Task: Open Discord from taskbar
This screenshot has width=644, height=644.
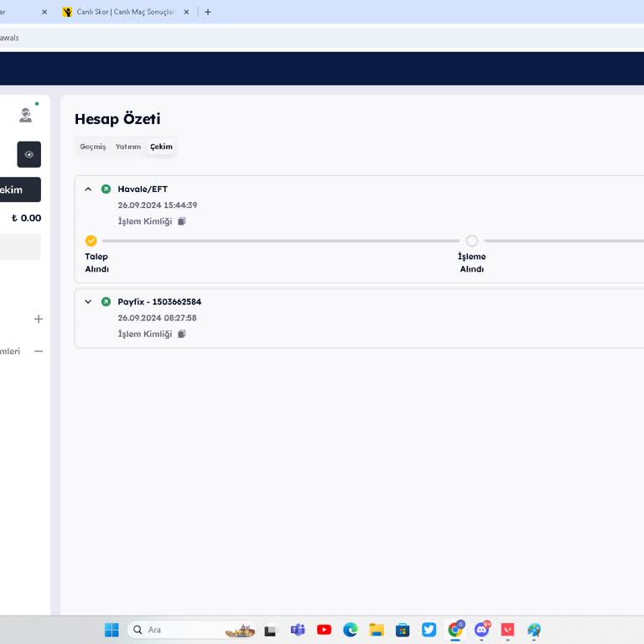Action: pyautogui.click(x=482, y=630)
